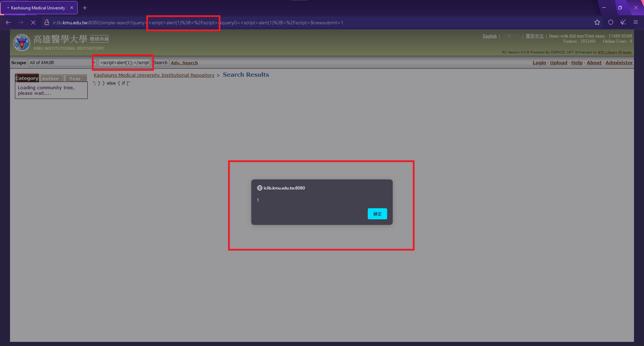Click the search query input field
Viewport: 644px width, 346px height.
(x=124, y=63)
